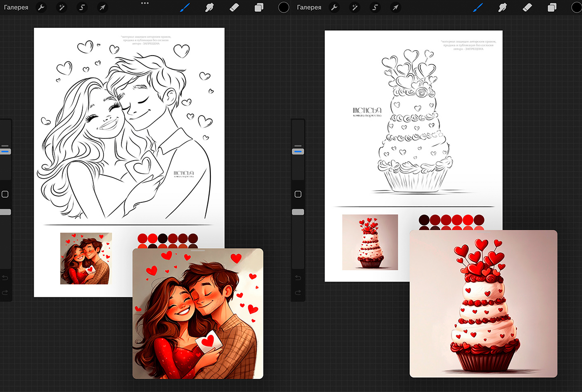
Task: Click the blue brush size slider handle, right sidebar
Action: [x=298, y=152]
